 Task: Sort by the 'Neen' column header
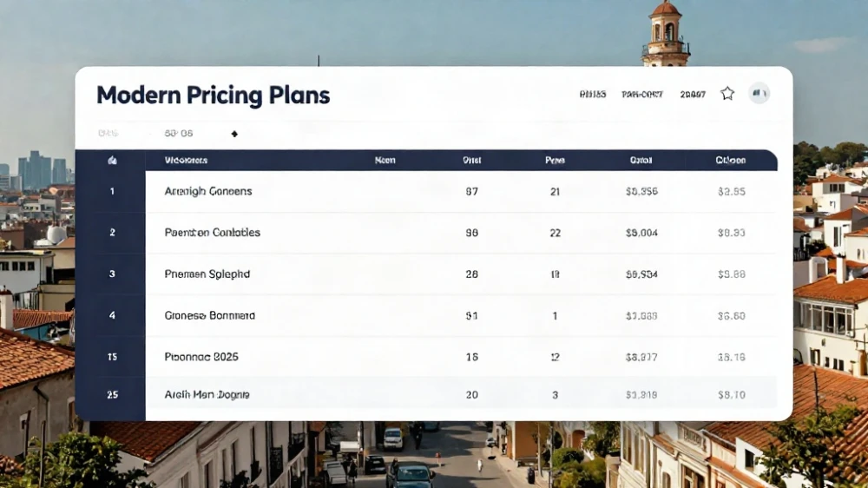tap(385, 161)
